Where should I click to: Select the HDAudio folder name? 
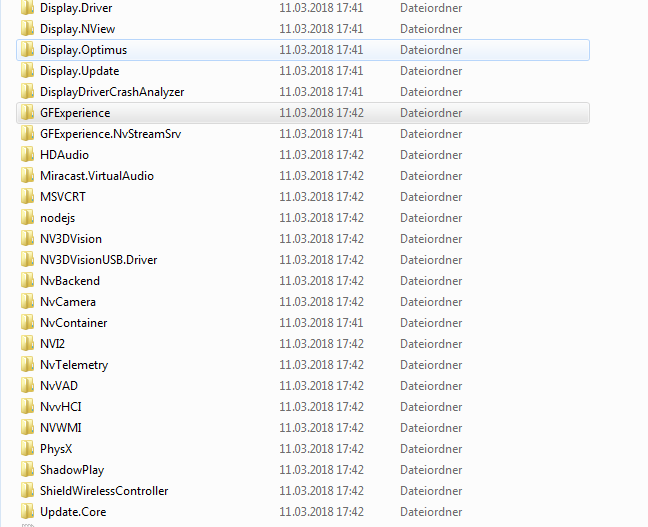click(x=64, y=155)
